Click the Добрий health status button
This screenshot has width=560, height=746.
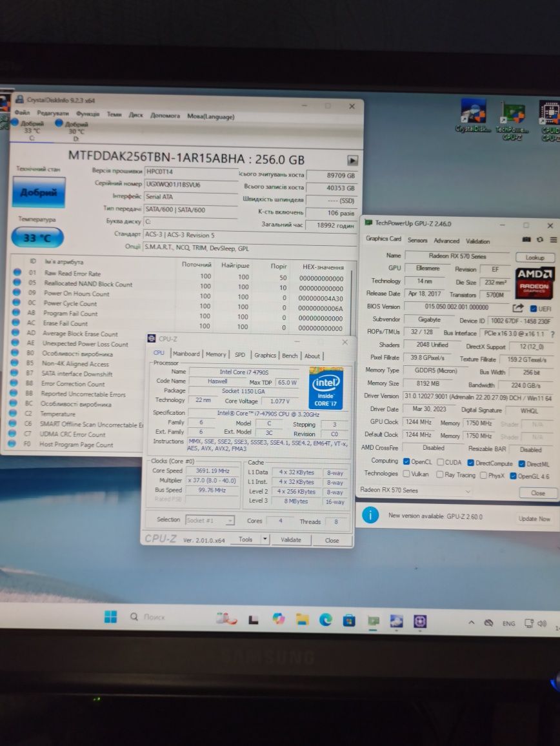pyautogui.click(x=39, y=192)
